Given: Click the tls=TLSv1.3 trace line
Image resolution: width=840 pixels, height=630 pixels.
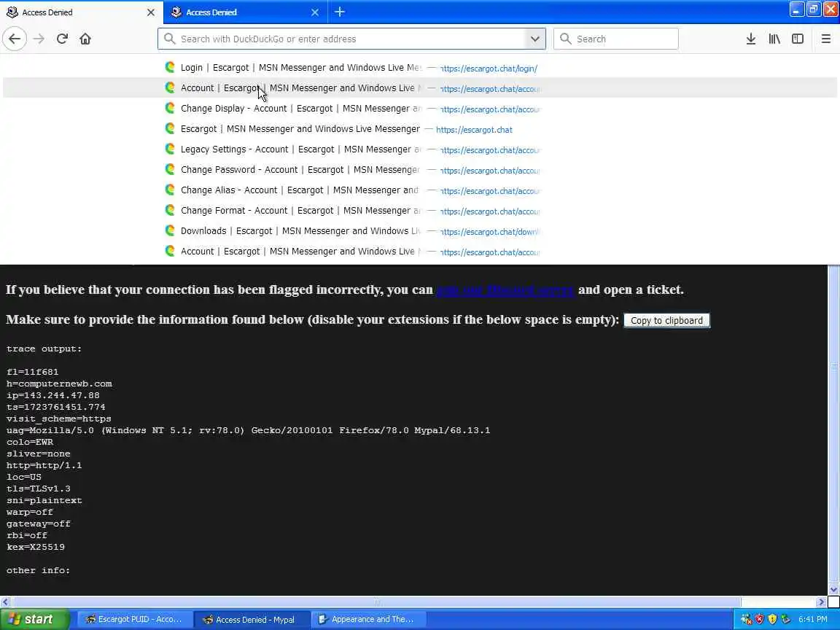Looking at the screenshot, I should [39, 489].
